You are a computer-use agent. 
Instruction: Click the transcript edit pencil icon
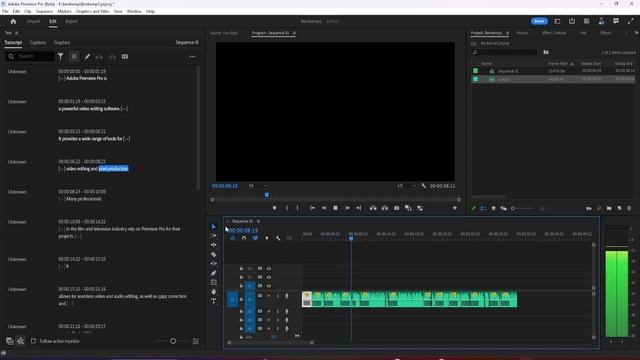[87, 56]
